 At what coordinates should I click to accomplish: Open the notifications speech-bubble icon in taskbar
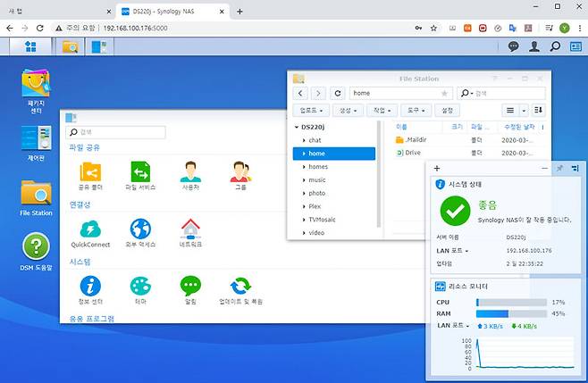tap(513, 46)
